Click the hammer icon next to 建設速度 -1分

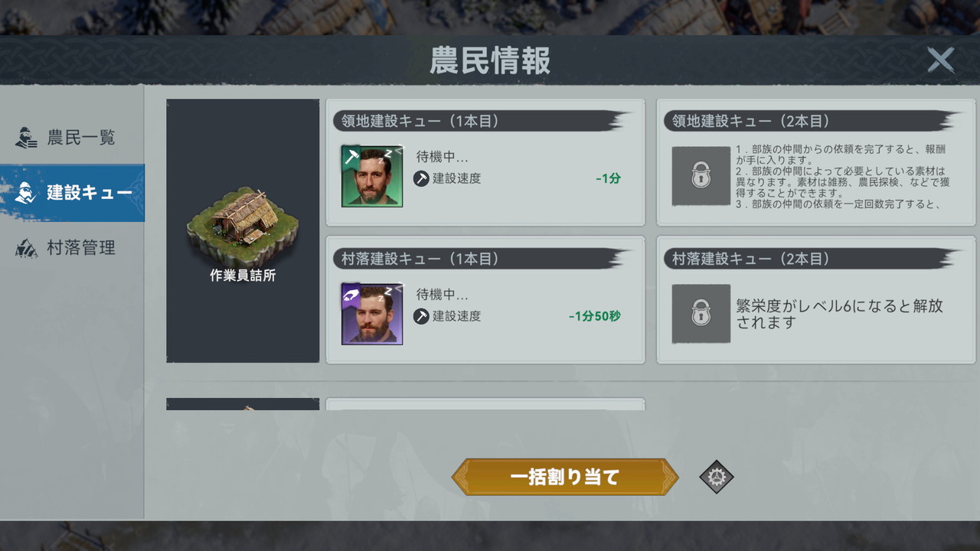point(421,178)
